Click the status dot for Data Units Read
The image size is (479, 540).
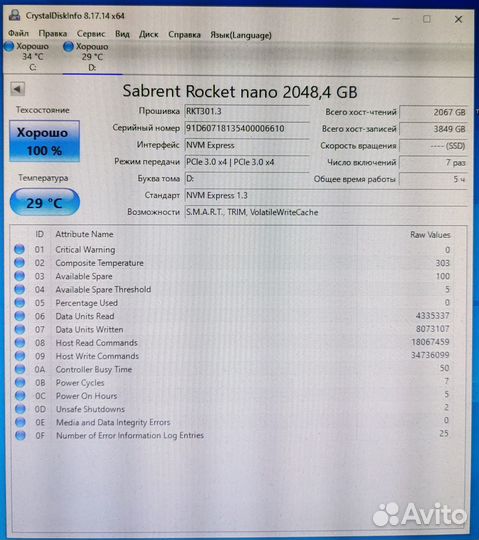click(x=20, y=316)
